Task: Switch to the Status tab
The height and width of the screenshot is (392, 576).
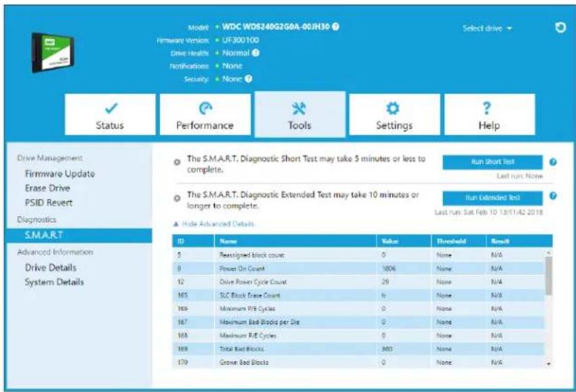Action: (110, 115)
